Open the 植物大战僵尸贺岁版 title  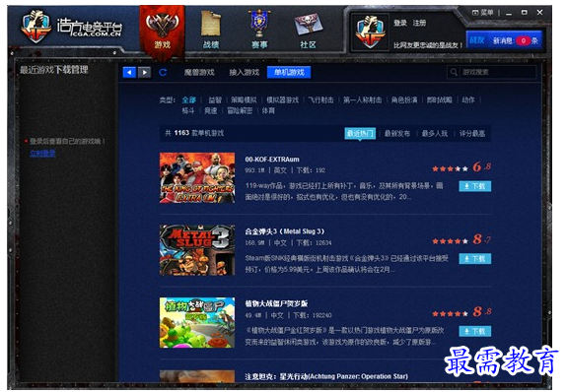276,303
